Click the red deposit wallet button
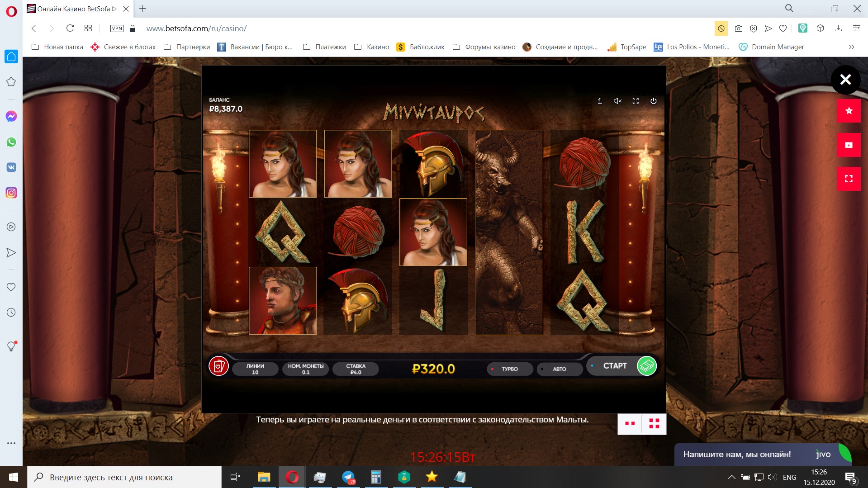The width and height of the screenshot is (868, 488). tap(849, 145)
